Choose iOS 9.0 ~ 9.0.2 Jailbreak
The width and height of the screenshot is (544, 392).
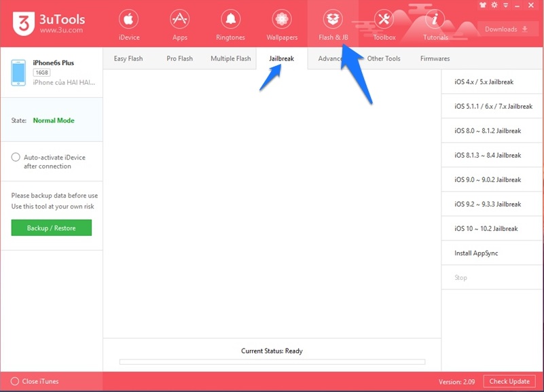(492, 180)
